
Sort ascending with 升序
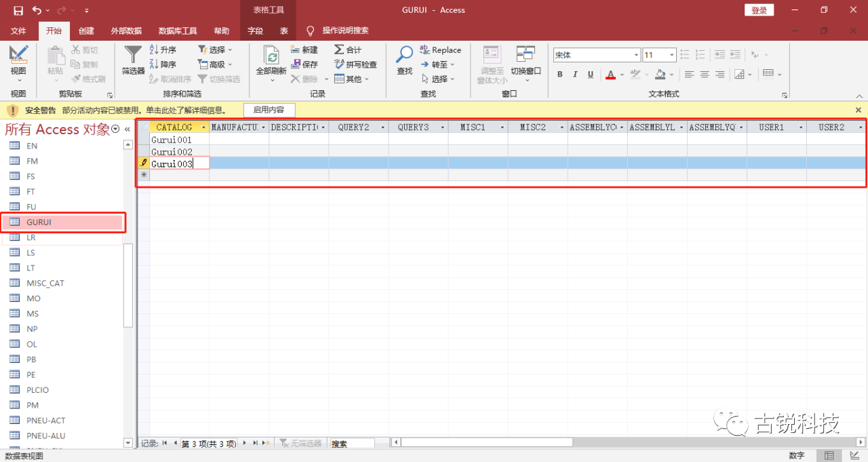click(x=163, y=50)
